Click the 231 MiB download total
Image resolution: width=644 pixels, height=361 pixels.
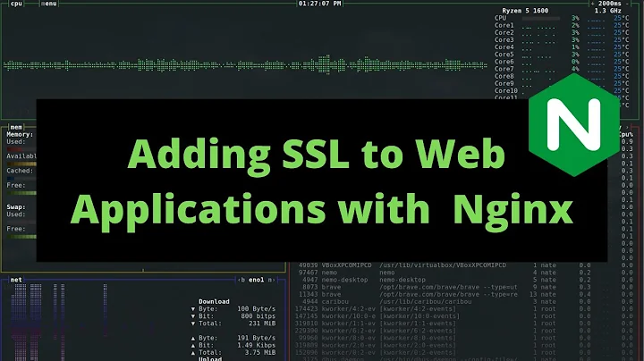261,323
